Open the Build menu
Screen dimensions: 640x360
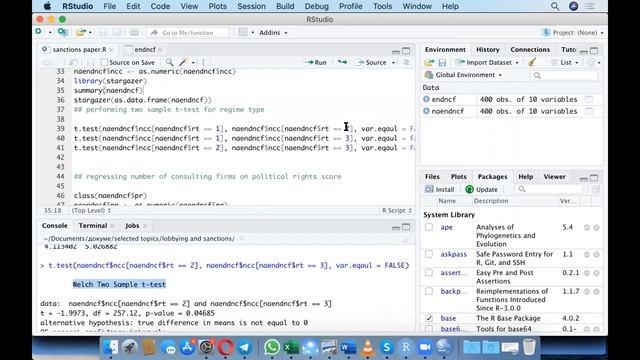[x=285, y=6]
